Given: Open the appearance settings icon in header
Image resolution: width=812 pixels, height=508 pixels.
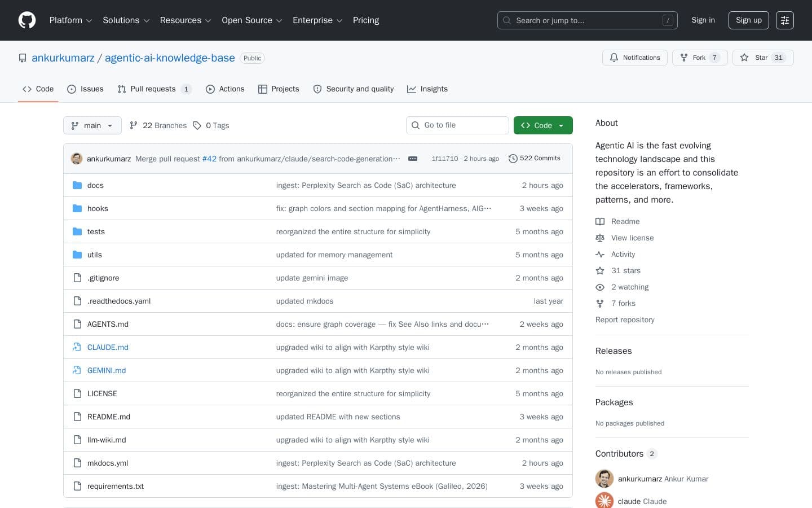Looking at the screenshot, I should coord(785,20).
